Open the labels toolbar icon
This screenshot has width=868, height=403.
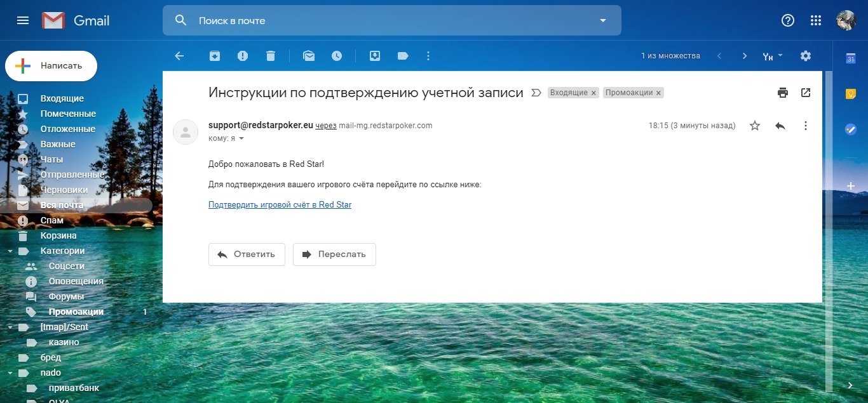(403, 56)
